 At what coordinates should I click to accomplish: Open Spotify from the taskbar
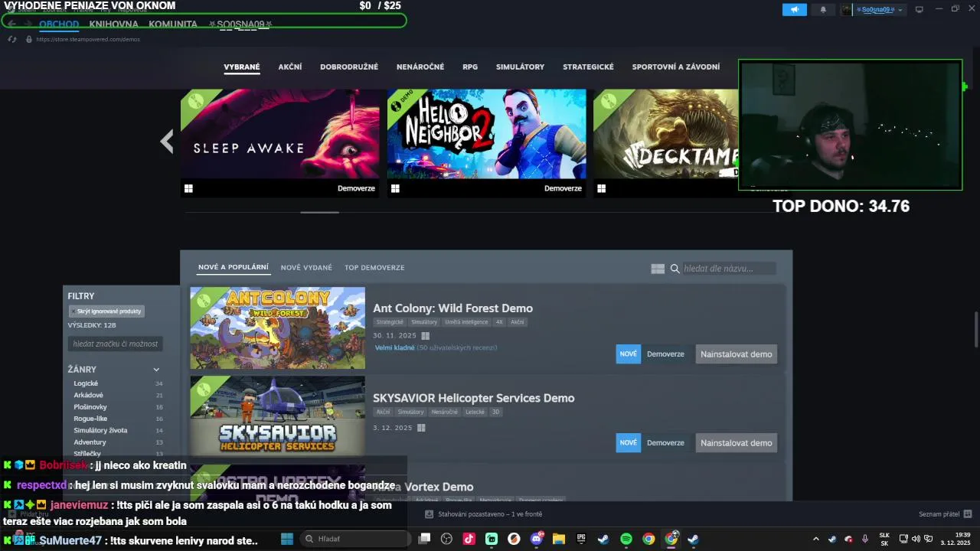click(x=626, y=539)
